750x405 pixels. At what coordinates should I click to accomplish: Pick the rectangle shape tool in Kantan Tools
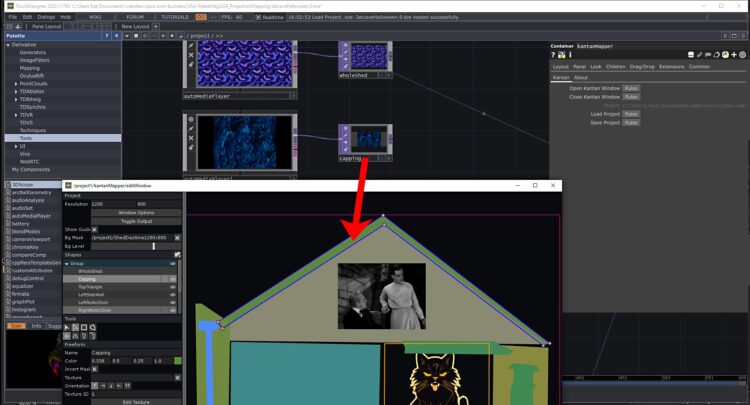tap(84, 328)
